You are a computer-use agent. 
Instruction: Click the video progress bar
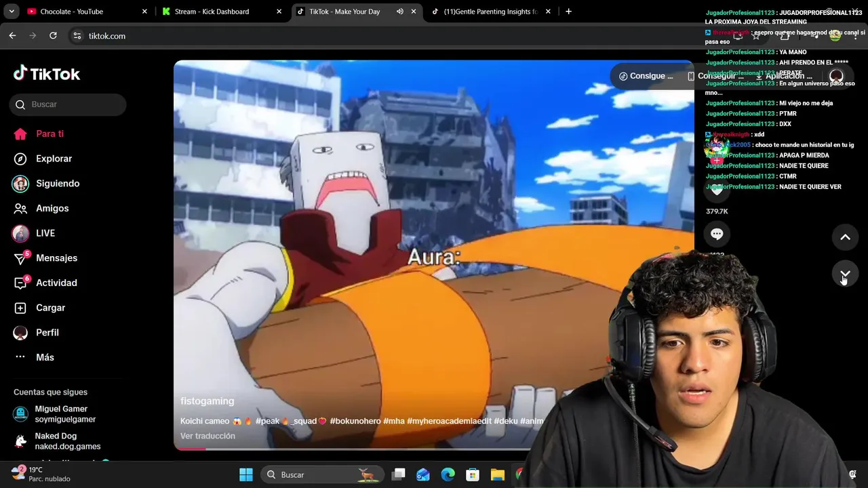(x=353, y=448)
